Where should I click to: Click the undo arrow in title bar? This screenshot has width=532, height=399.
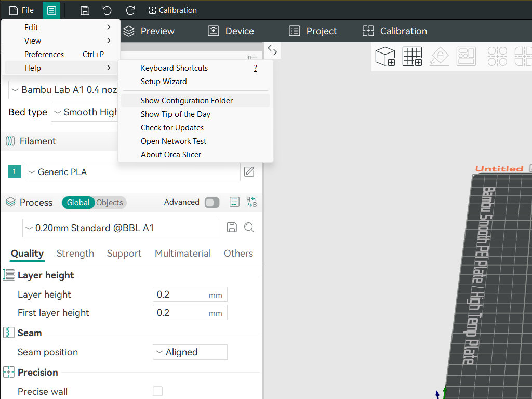pos(107,10)
